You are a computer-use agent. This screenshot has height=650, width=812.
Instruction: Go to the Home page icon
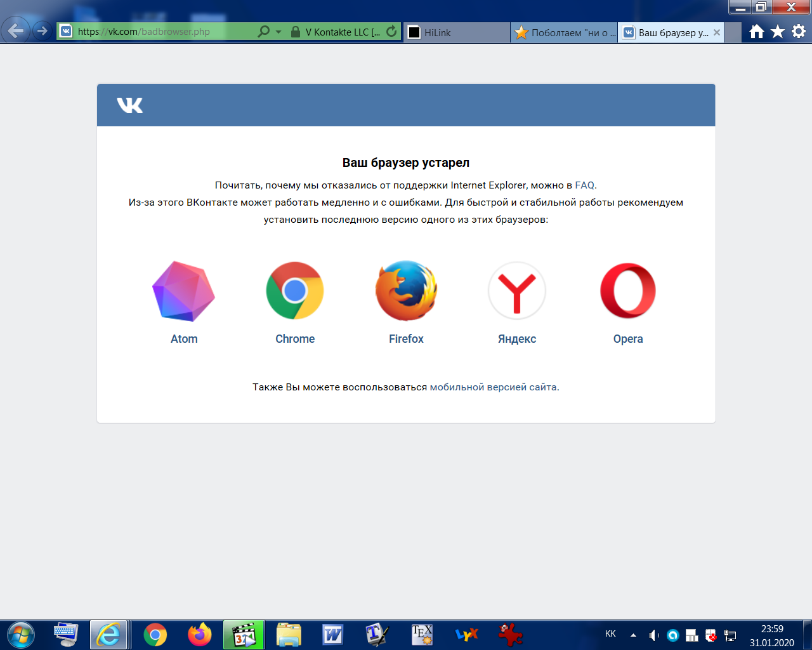coord(756,32)
